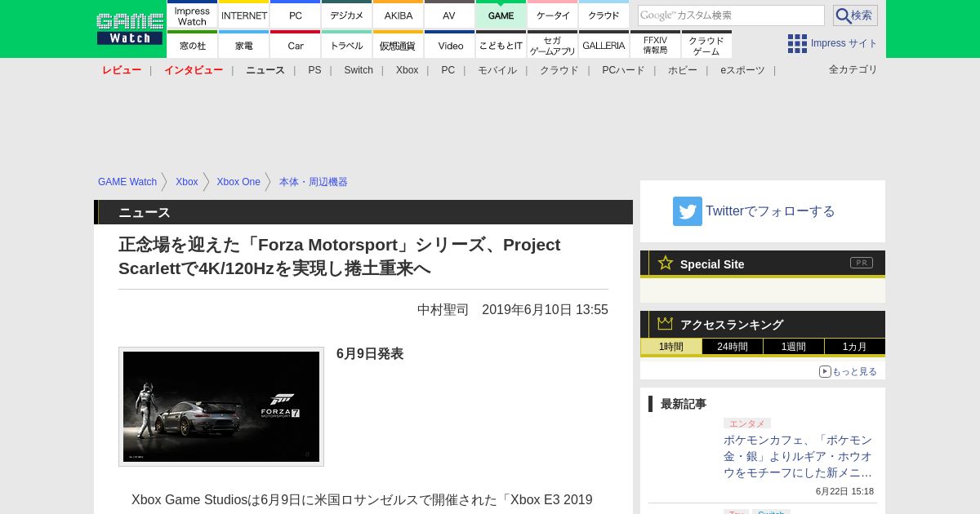Open the Impress サイト link
The height and width of the screenshot is (514, 980).
tap(844, 43)
